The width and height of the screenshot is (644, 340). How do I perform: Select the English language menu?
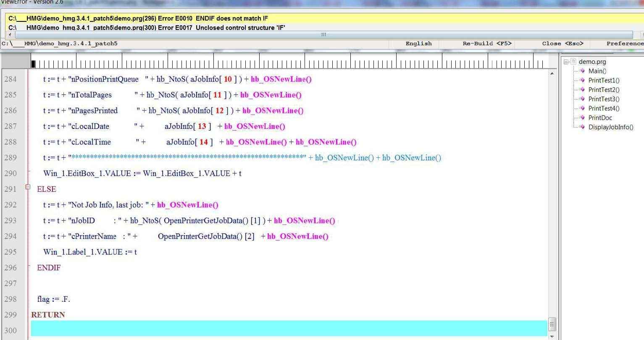click(x=418, y=44)
